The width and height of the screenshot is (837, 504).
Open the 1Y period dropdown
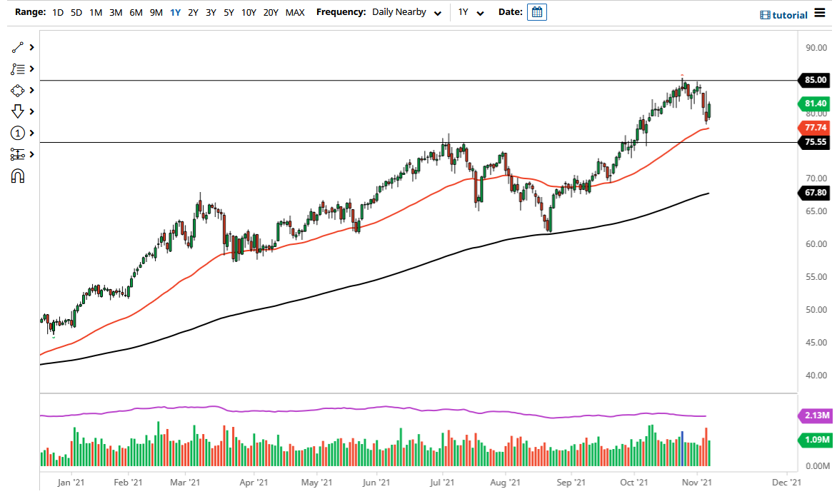coord(471,12)
